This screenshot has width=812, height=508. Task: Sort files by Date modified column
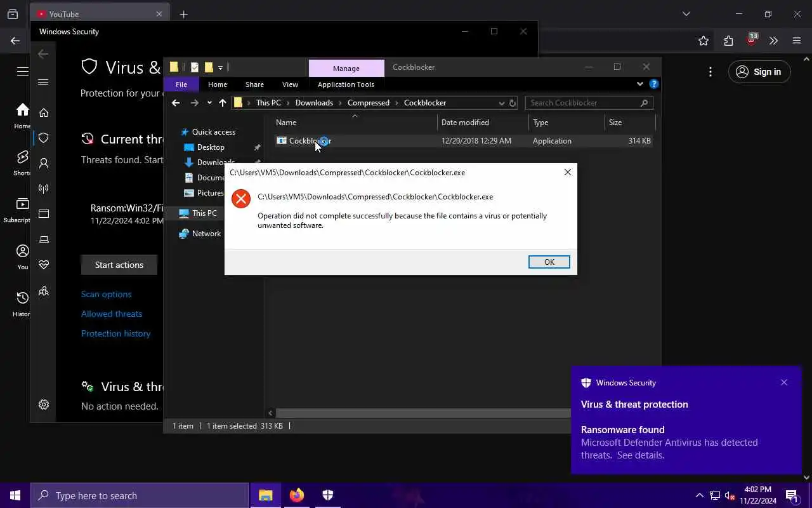pos(483,123)
